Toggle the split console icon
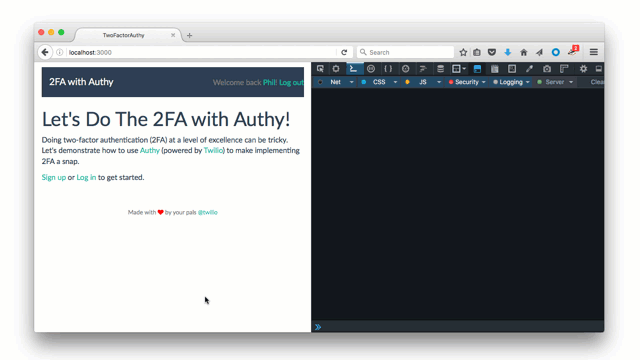The image size is (640, 360). (477, 69)
